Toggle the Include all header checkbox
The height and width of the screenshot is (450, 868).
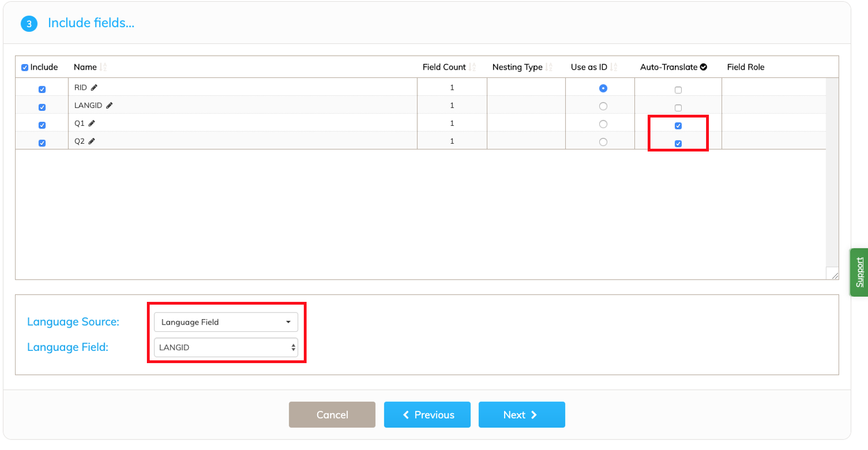[x=24, y=67]
